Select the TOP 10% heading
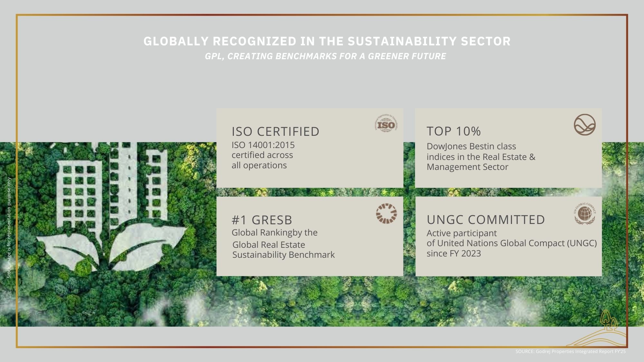 pyautogui.click(x=454, y=131)
